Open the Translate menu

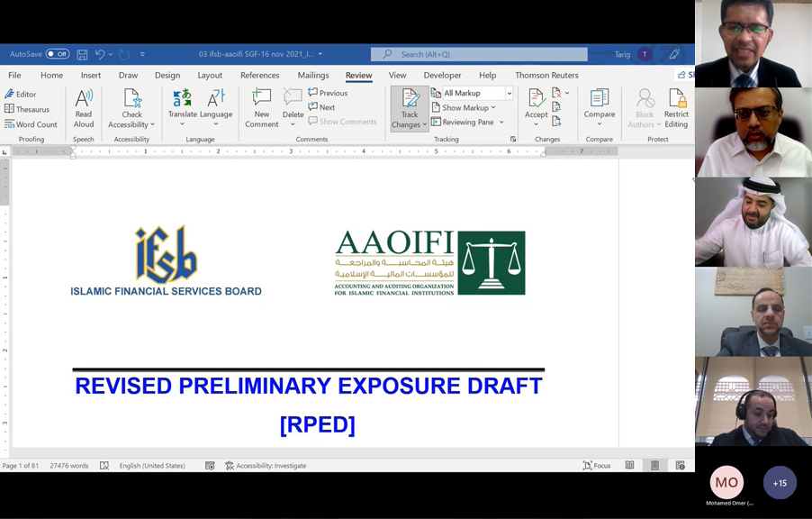[182, 108]
